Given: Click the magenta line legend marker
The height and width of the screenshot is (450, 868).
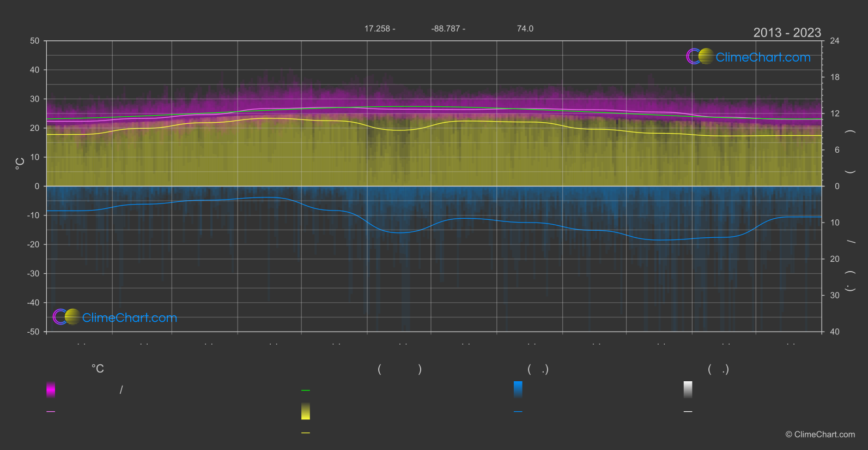Looking at the screenshot, I should (x=51, y=412).
